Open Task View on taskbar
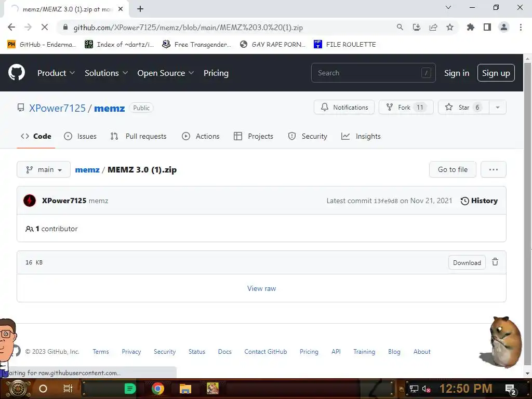Screen dimensions: 532x399 [68, 389]
